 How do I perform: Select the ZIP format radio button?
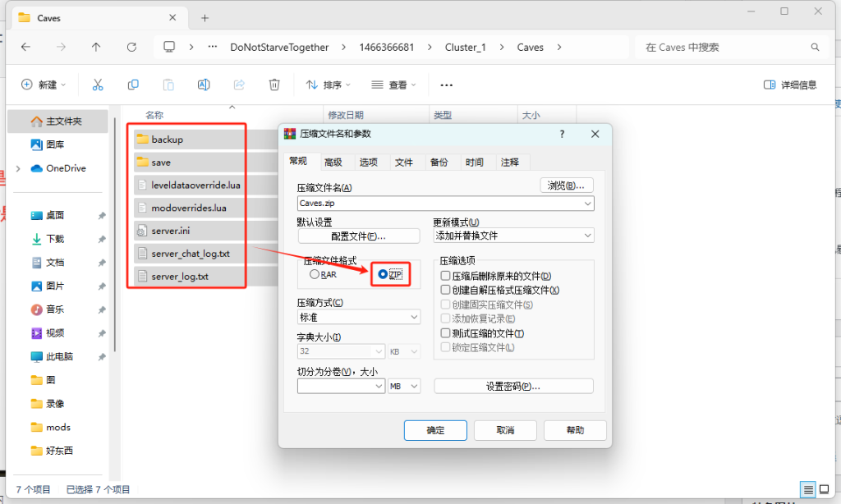coord(383,274)
